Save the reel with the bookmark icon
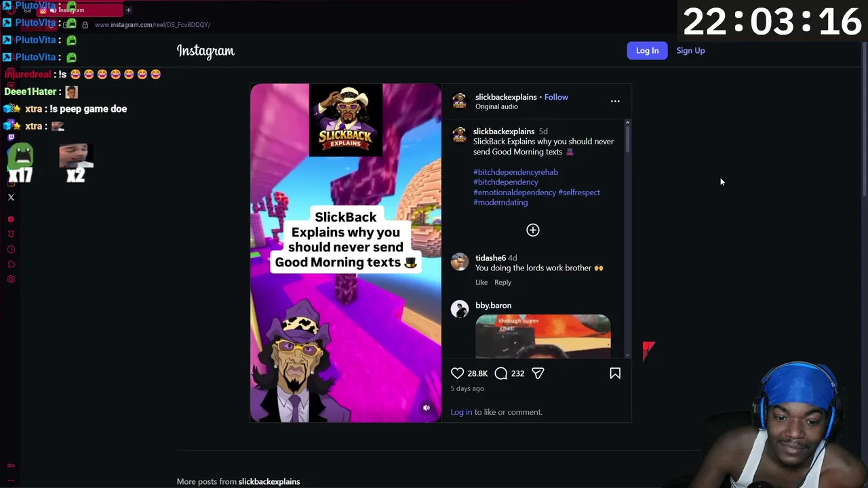 coord(615,373)
